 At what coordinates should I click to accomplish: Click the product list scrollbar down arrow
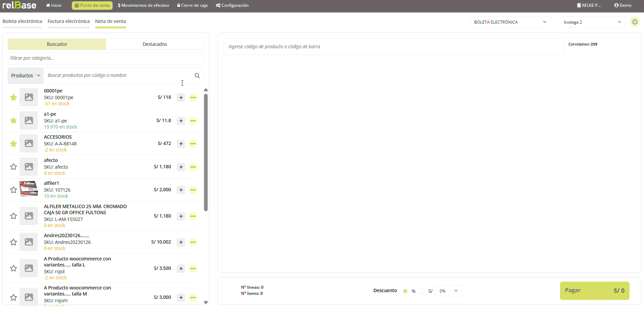[x=206, y=302]
